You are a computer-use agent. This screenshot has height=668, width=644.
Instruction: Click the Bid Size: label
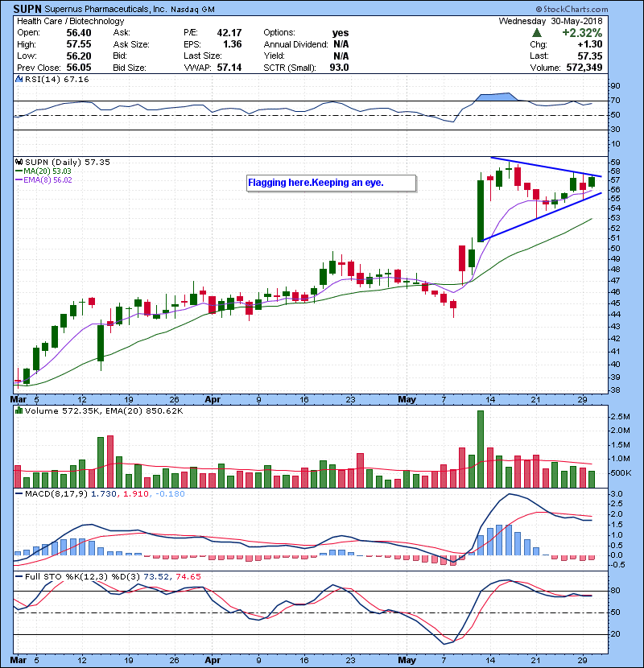(x=130, y=68)
